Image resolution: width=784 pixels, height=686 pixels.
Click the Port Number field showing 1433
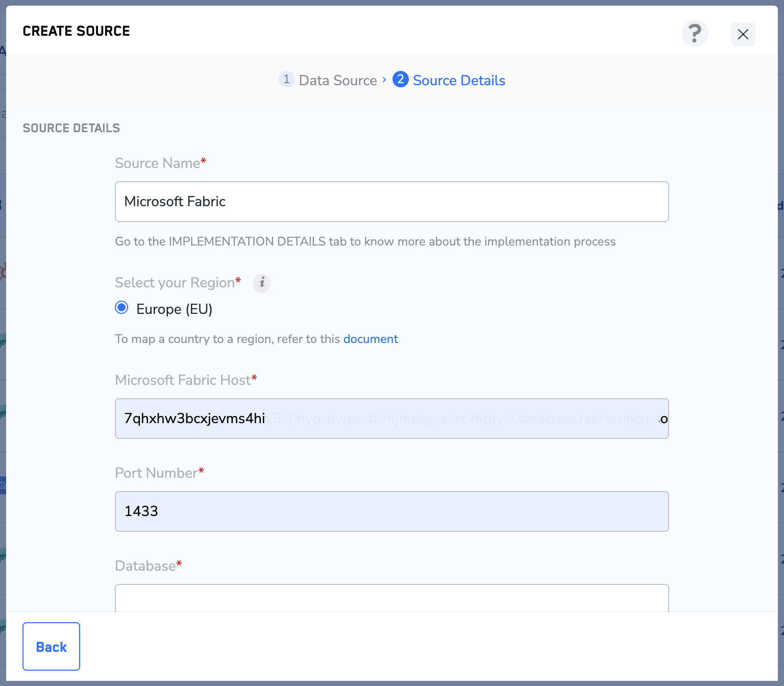click(391, 511)
